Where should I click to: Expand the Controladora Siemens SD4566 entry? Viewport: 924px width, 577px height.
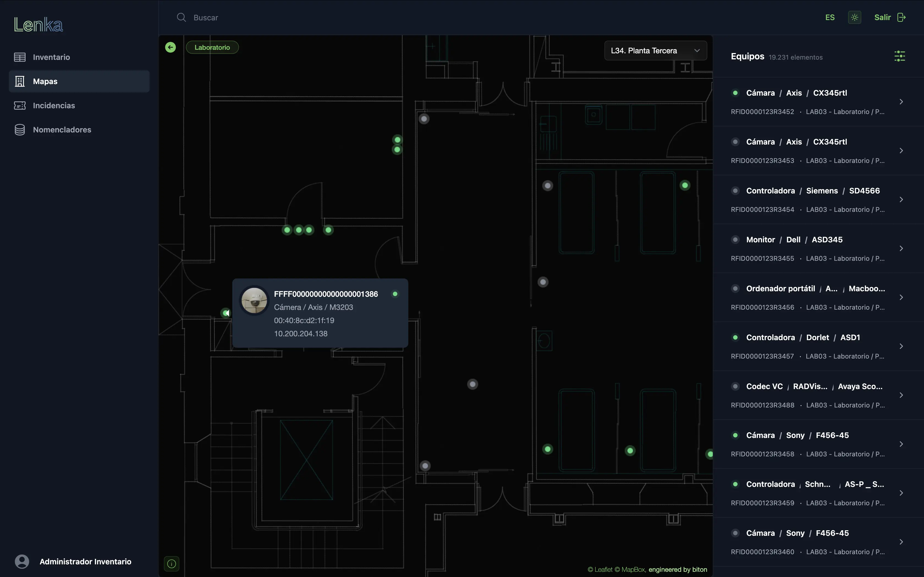pyautogui.click(x=901, y=199)
